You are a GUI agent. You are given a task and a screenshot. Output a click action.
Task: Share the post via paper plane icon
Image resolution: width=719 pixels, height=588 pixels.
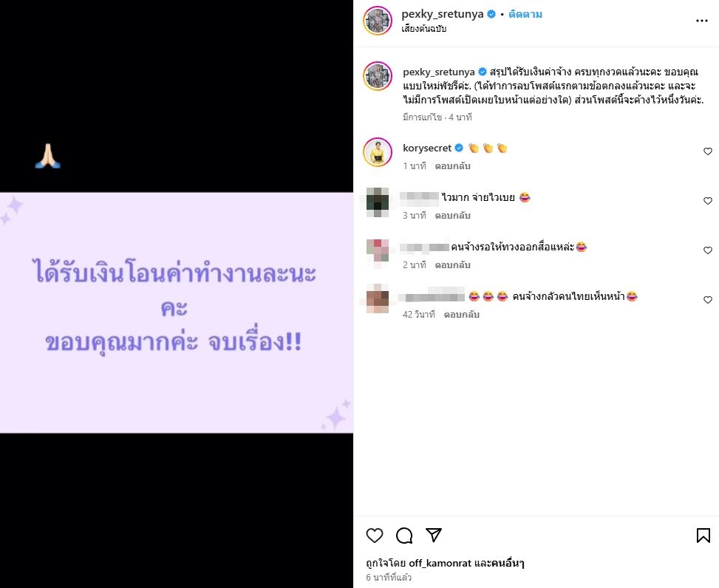433,535
